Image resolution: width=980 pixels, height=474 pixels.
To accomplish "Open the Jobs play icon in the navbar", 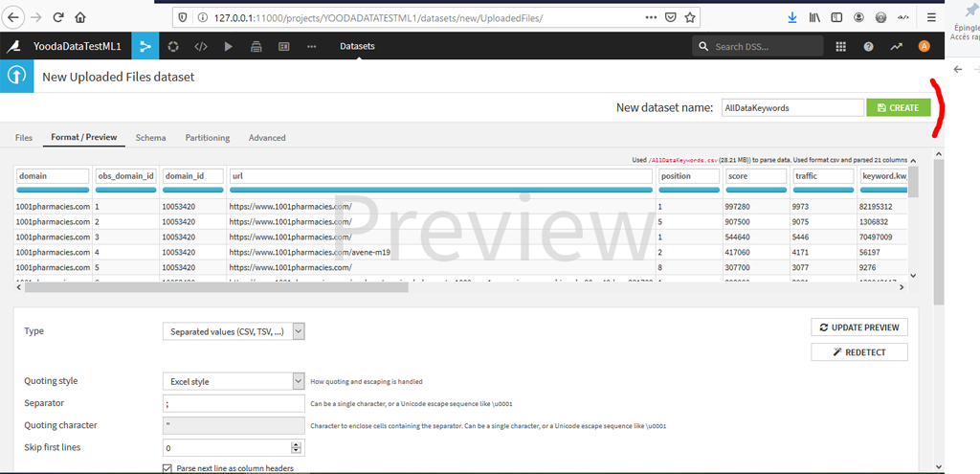I will pyautogui.click(x=228, y=46).
